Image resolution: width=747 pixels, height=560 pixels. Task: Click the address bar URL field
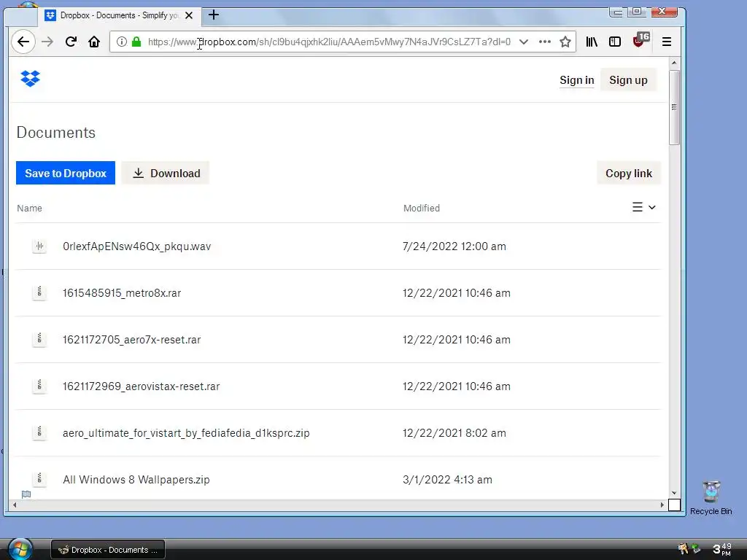click(329, 42)
